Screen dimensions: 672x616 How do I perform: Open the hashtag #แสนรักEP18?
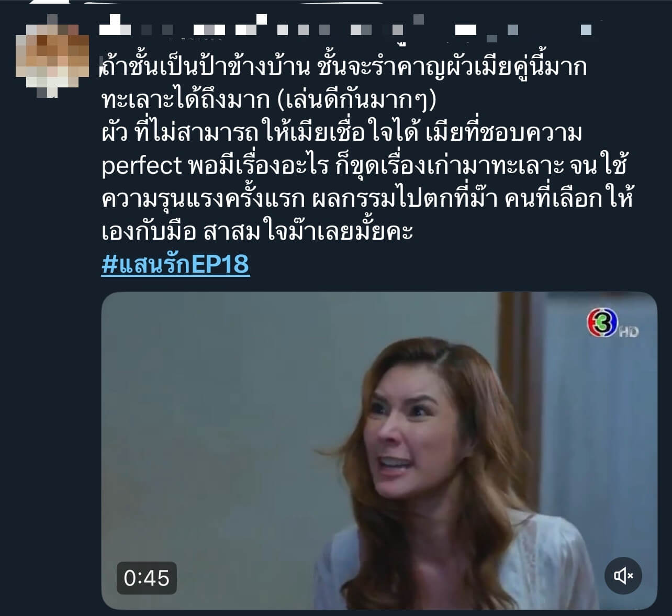point(175,264)
